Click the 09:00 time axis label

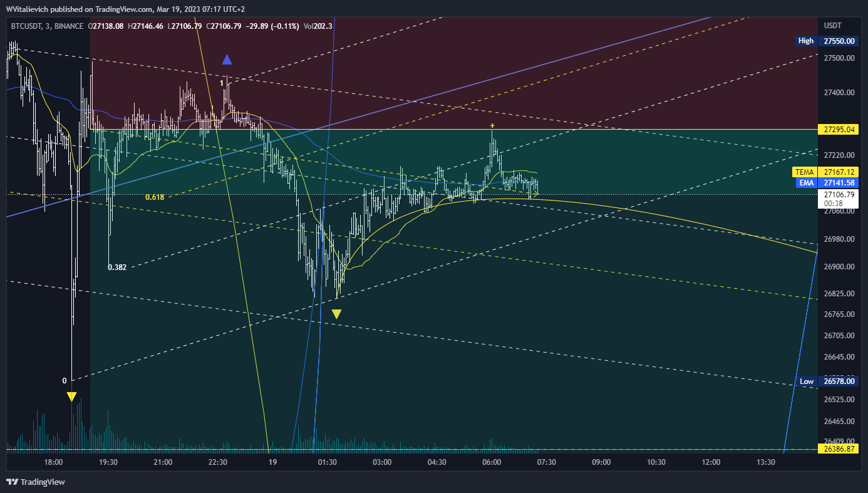pyautogui.click(x=601, y=462)
